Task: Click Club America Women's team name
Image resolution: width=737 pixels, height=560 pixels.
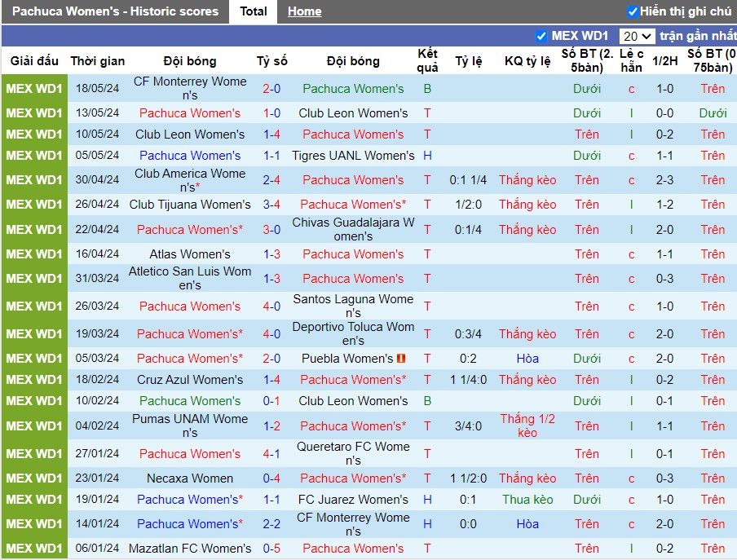Action: pyautogui.click(x=190, y=180)
